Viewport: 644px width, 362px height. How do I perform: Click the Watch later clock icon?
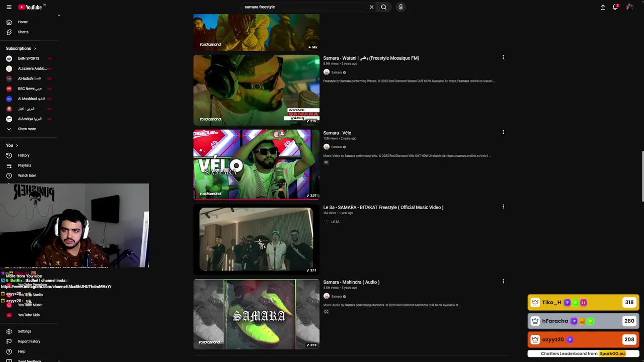click(x=9, y=175)
